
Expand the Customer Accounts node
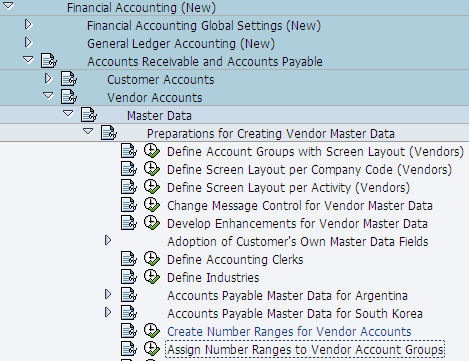(x=48, y=78)
